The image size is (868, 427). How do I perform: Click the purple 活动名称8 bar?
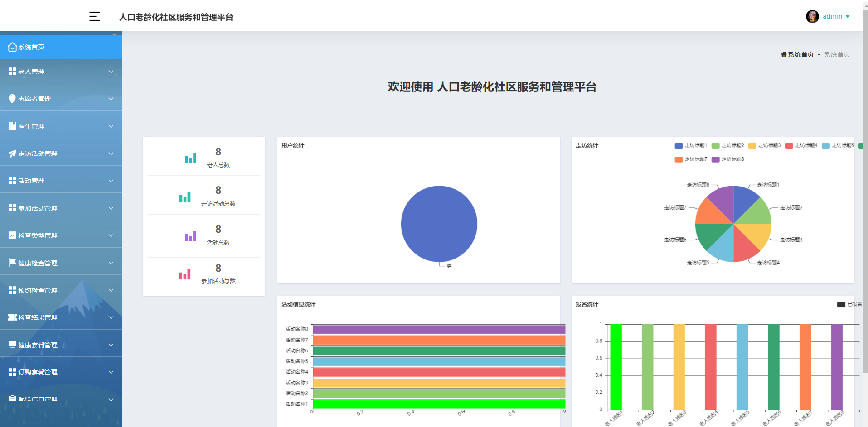tap(439, 329)
